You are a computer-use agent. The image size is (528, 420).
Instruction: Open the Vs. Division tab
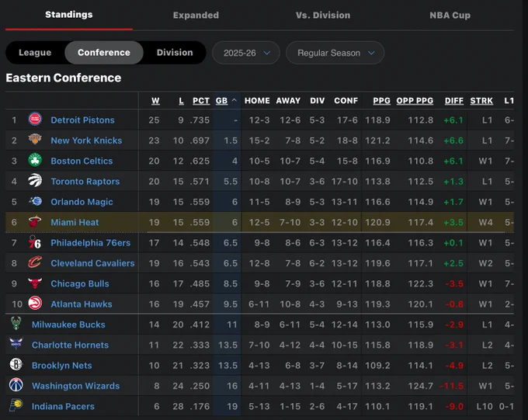(x=323, y=16)
